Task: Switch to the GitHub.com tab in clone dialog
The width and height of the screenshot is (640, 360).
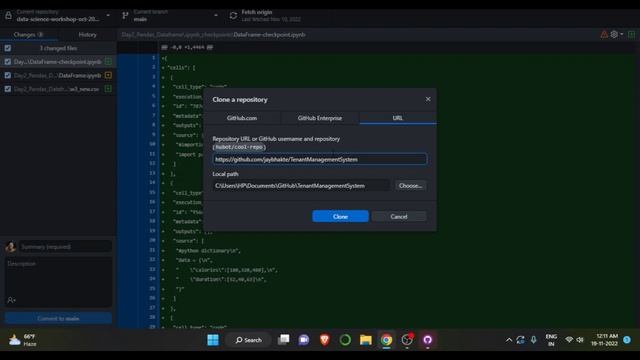Action: [242, 118]
